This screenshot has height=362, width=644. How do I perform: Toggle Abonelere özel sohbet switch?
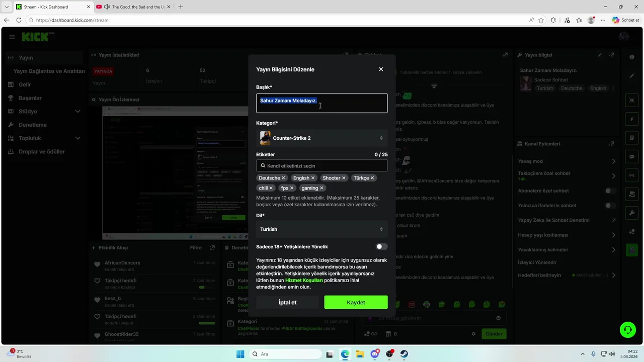click(610, 191)
